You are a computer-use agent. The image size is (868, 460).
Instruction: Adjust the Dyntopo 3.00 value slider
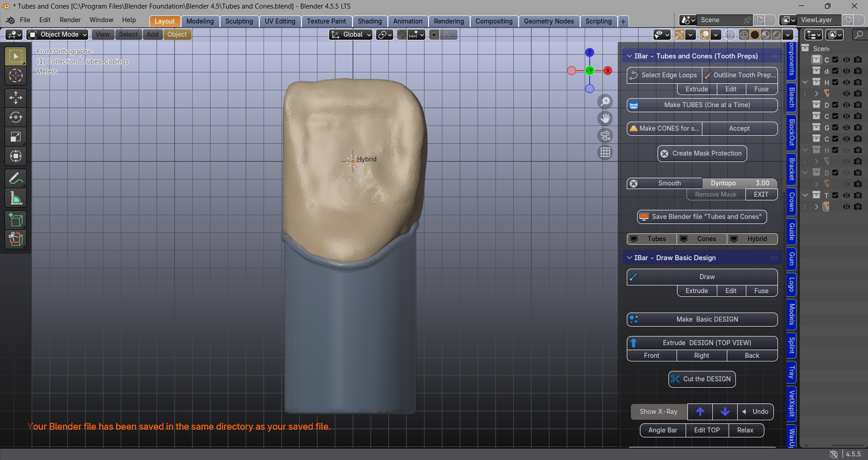[x=739, y=183]
